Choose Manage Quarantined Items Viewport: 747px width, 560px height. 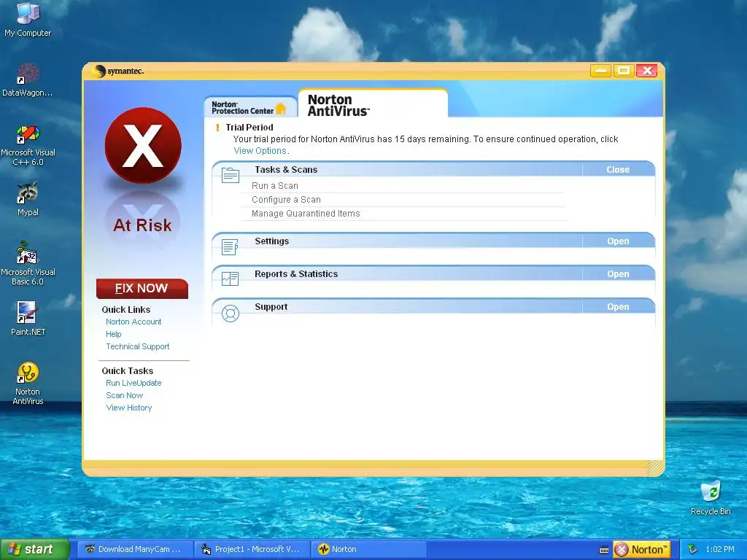pyautogui.click(x=306, y=214)
